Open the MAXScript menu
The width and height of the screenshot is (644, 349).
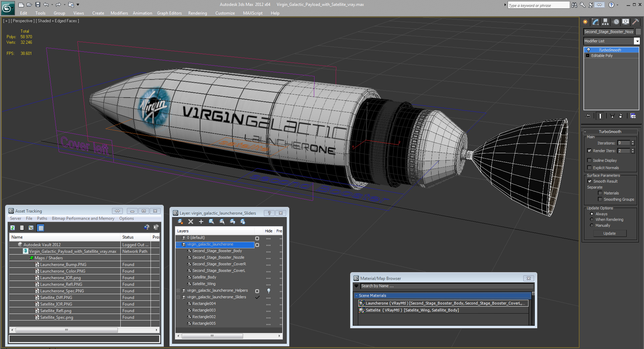(252, 13)
